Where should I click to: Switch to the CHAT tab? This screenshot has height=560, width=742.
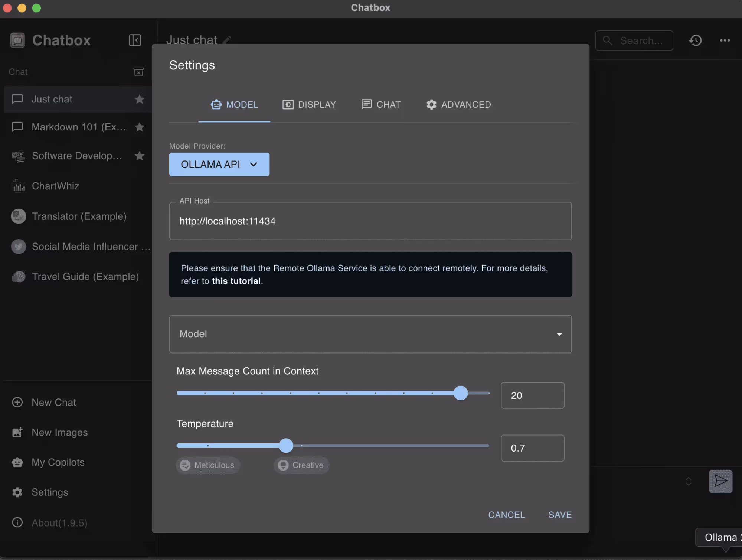[381, 105]
